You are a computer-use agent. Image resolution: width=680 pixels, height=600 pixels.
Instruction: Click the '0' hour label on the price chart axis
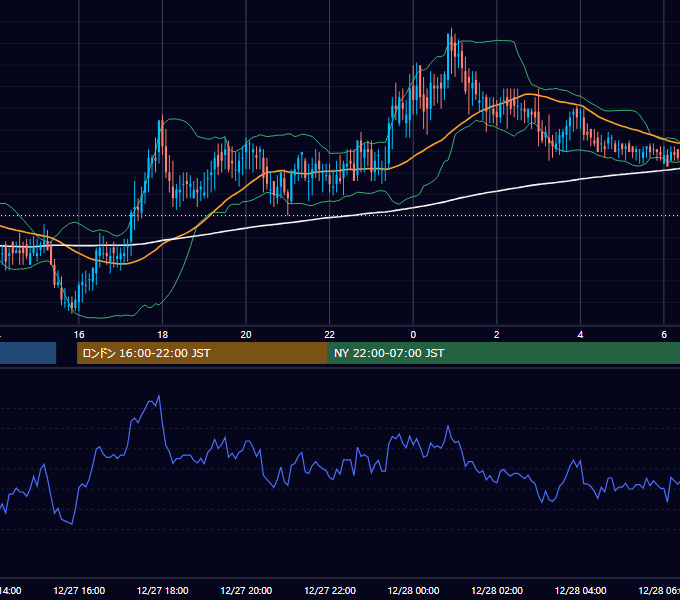[413, 334]
